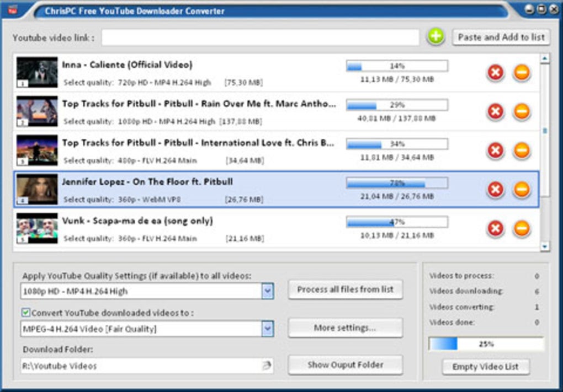Click the app logo icon in the title bar

(13, 10)
